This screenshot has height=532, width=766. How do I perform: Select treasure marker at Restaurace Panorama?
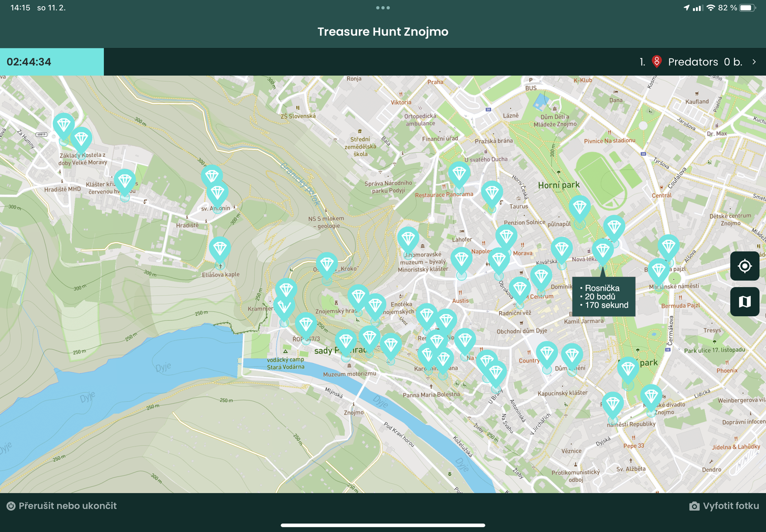pyautogui.click(x=459, y=175)
